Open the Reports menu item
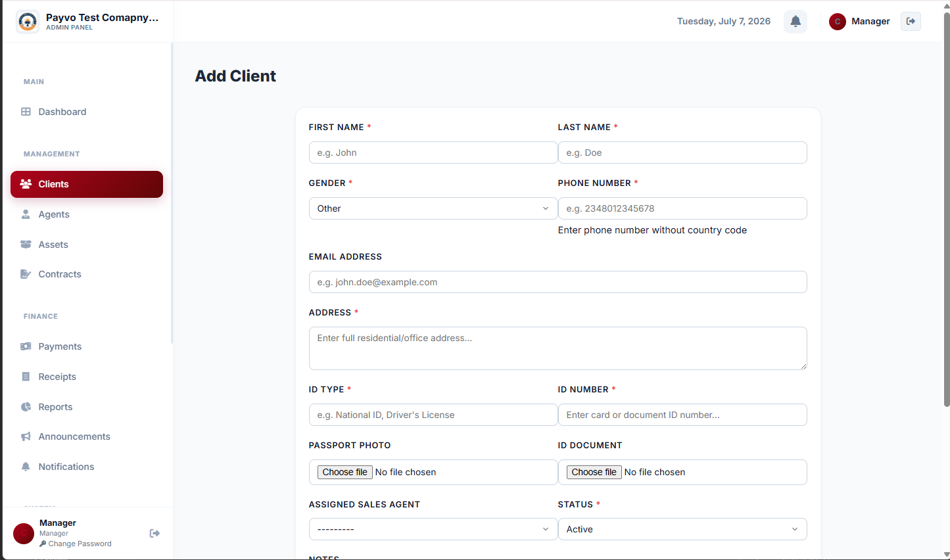Viewport: 950px width, 560px height. click(87, 407)
